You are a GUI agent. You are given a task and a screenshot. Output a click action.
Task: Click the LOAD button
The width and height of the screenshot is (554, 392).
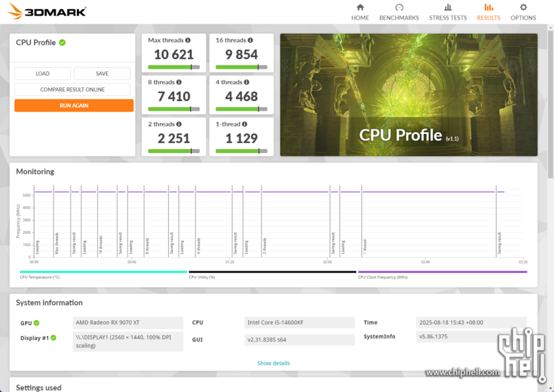click(x=42, y=73)
